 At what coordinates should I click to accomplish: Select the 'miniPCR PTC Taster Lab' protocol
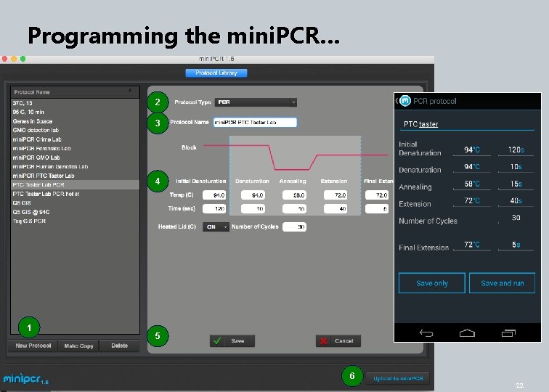coord(76,176)
